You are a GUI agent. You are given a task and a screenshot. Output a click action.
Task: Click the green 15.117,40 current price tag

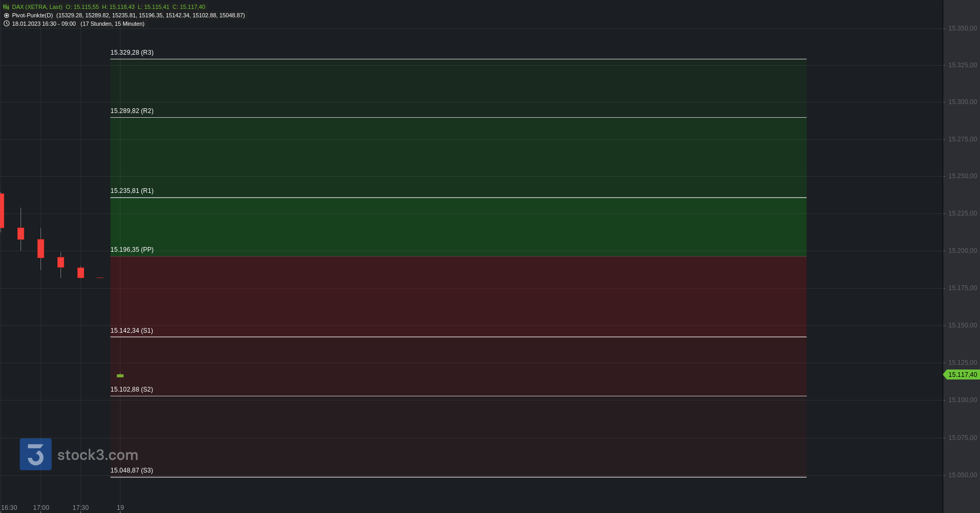[x=962, y=375]
